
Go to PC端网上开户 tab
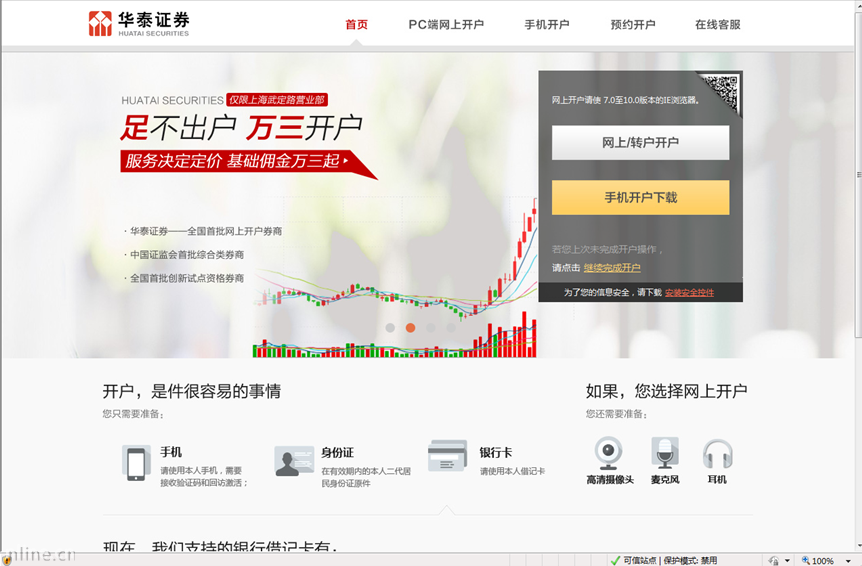[446, 24]
